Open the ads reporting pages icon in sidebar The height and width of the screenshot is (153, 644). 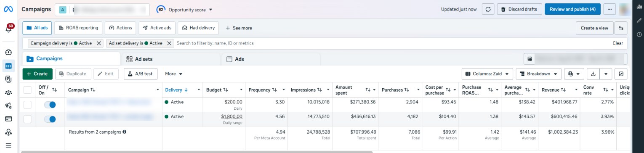click(8, 79)
